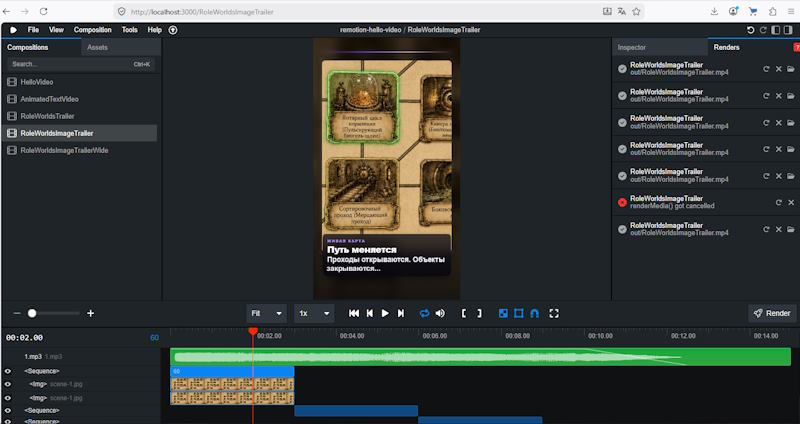The width and height of the screenshot is (800, 424).
Task: Click the red 7 notification badge
Action: pos(796,47)
